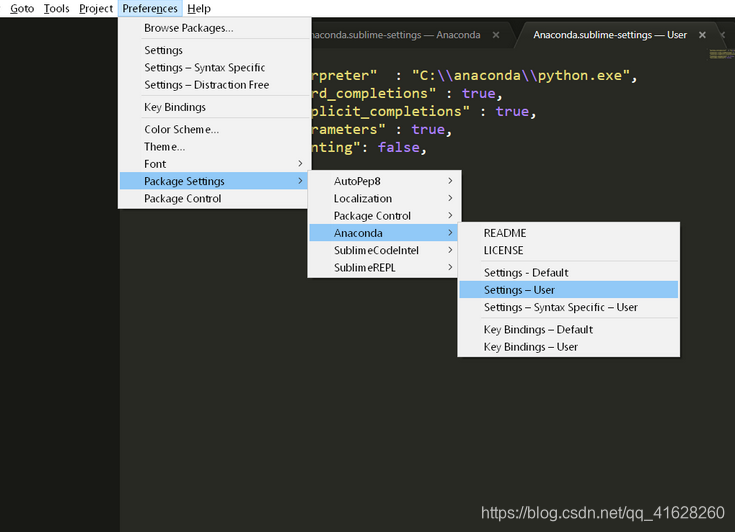
Task: Open Settings in the Preferences menu
Action: point(215,50)
